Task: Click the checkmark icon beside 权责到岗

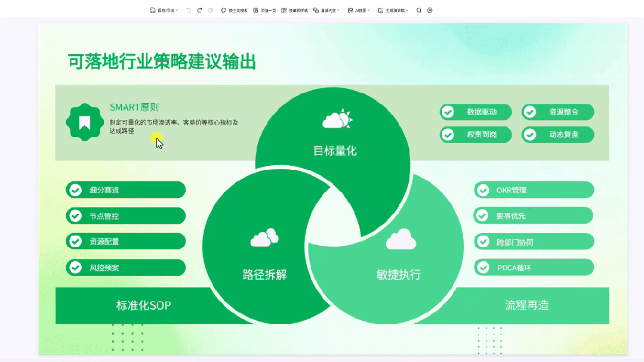Action: click(x=448, y=135)
